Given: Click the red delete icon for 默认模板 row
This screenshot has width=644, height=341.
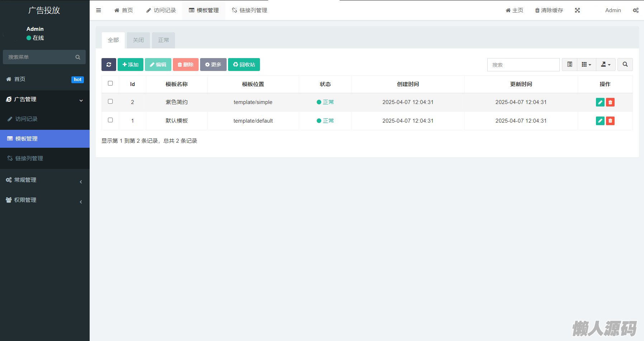Looking at the screenshot, I should pyautogui.click(x=610, y=121).
